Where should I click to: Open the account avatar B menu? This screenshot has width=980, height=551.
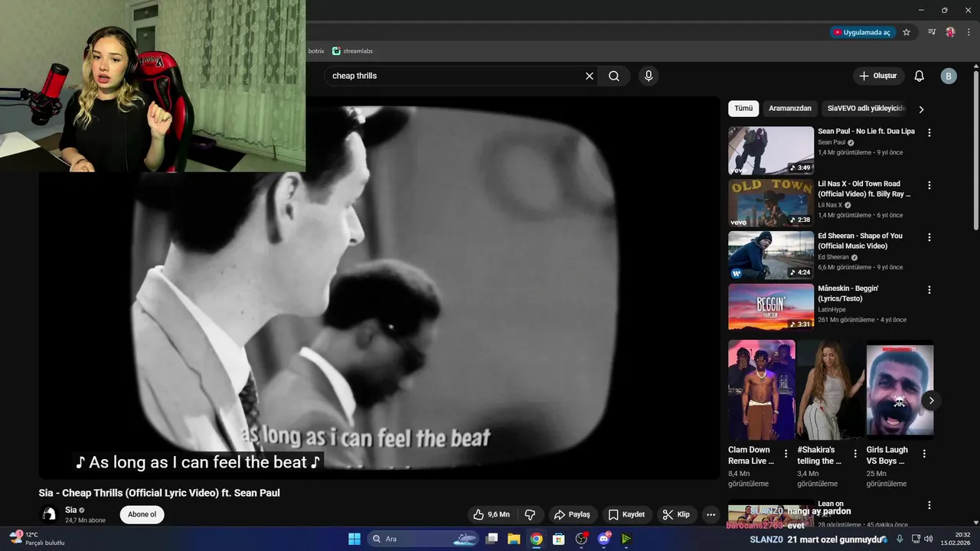coord(949,76)
